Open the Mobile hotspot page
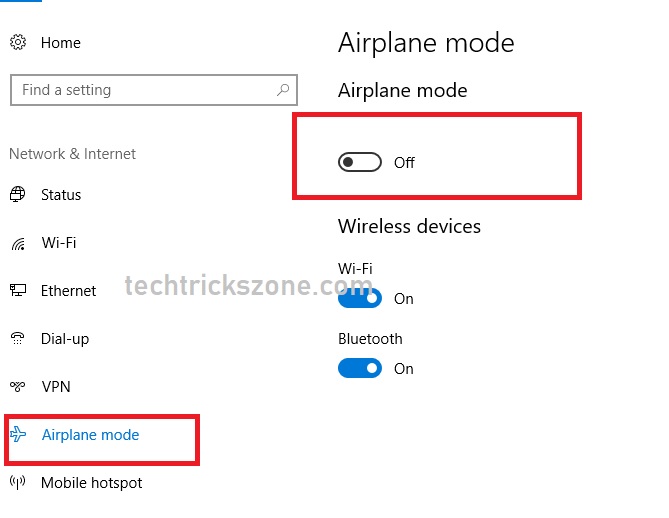Viewport: 669px width, 518px height. pos(92,483)
